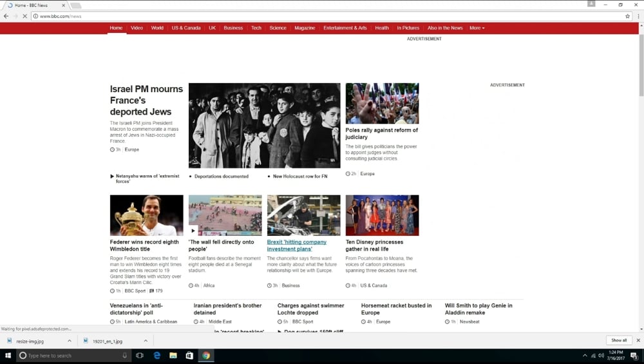Click Show all downloads button
The image size is (644, 364).
tap(618, 340)
